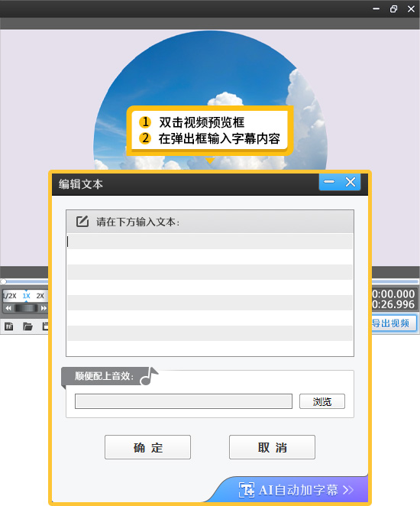This screenshot has width=420, height=506.
Task: Open project with the folder icon
Action: pos(27,326)
